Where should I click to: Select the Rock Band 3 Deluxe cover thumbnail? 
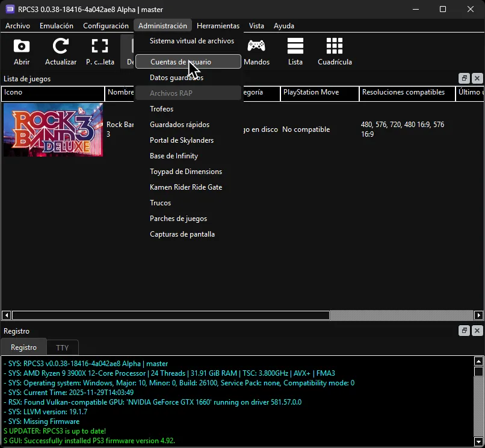[52, 129]
